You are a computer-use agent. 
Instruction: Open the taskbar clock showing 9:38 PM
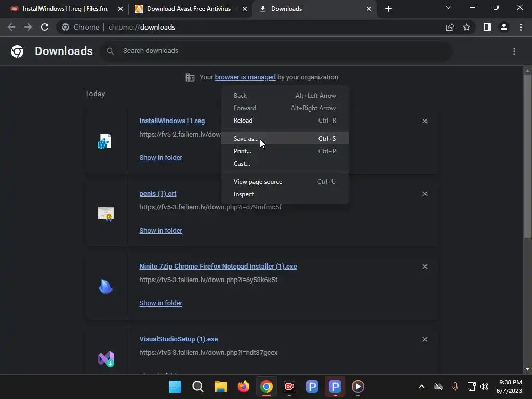click(509, 387)
